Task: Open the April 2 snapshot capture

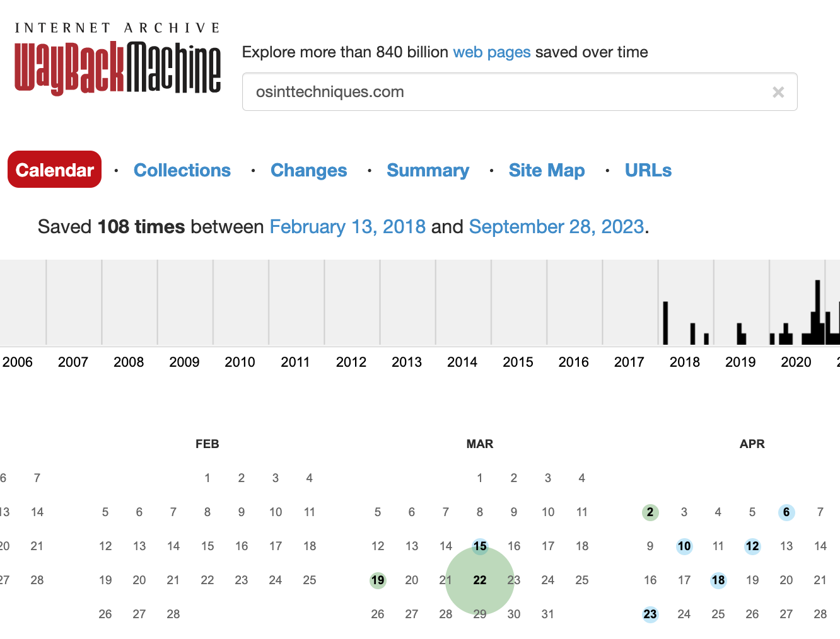Action: click(650, 512)
